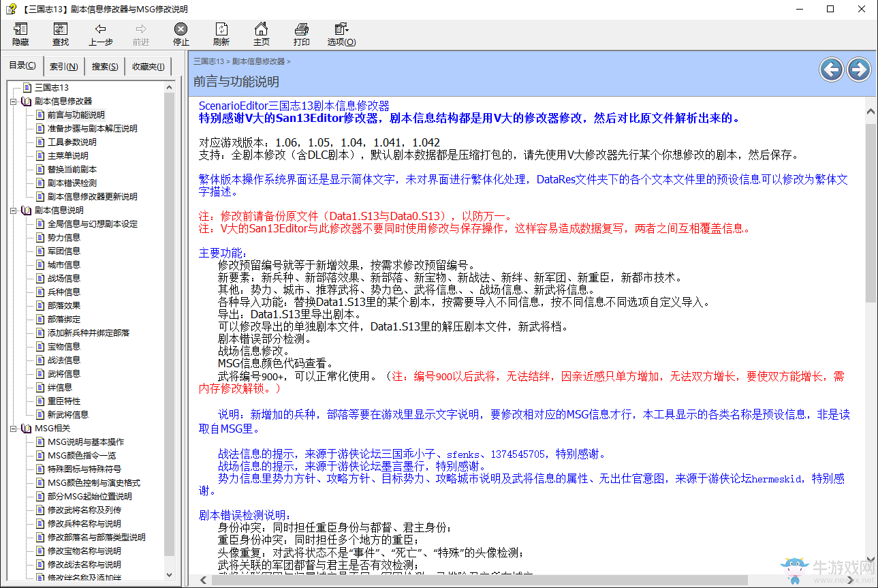Click the 副本信息修改器 breadcrumb link
The width and height of the screenshot is (878, 588).
258,61
